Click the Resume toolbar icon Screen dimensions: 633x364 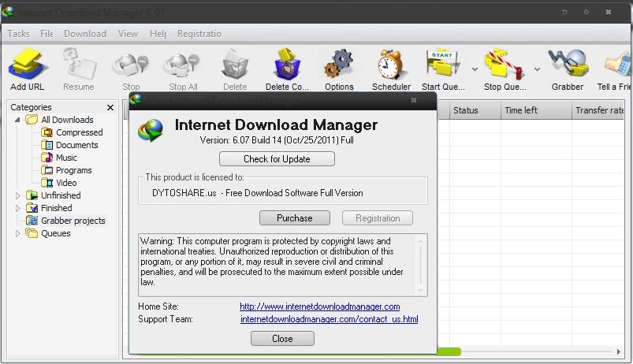(79, 64)
